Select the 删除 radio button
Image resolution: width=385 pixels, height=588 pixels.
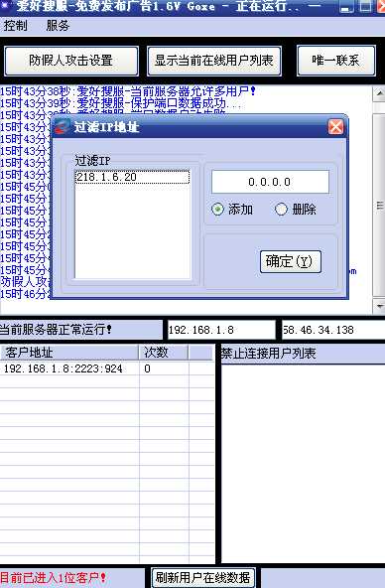(x=281, y=209)
